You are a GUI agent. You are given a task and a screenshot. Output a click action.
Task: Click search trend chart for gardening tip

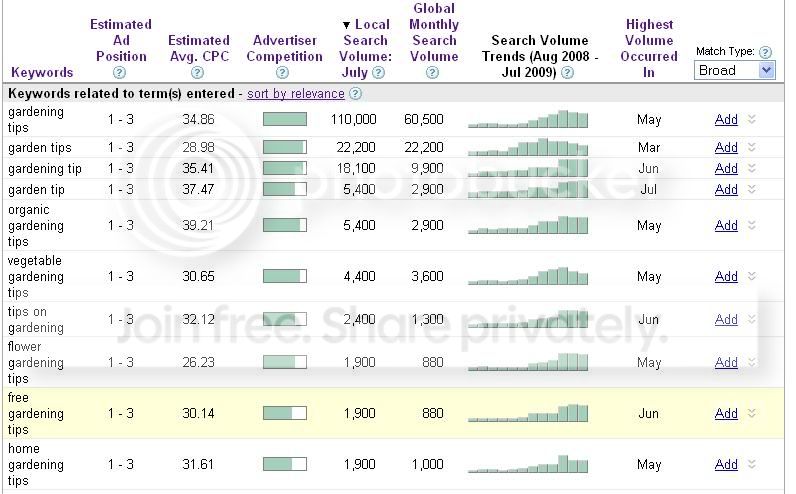[528, 168]
